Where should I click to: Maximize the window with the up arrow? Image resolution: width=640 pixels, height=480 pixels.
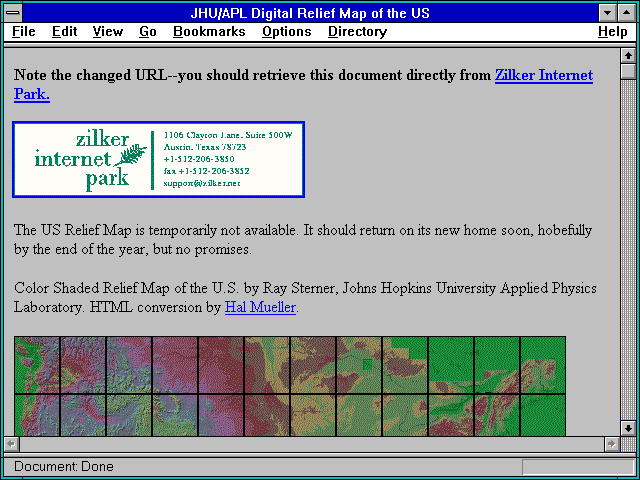(x=626, y=13)
